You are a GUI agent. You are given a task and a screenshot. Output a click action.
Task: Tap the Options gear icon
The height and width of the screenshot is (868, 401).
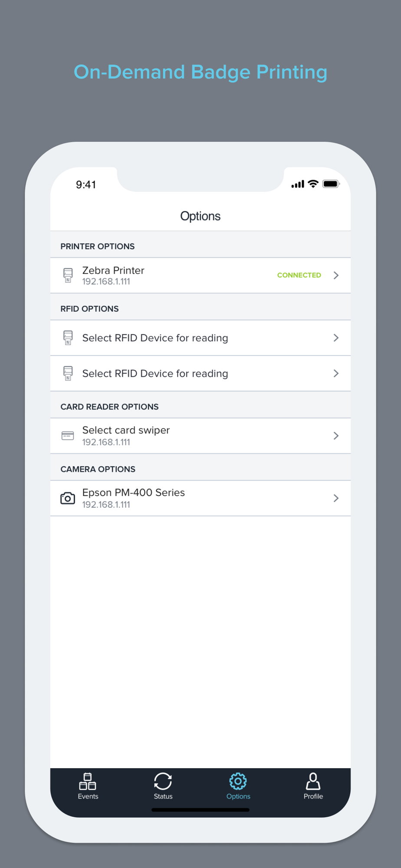(238, 781)
